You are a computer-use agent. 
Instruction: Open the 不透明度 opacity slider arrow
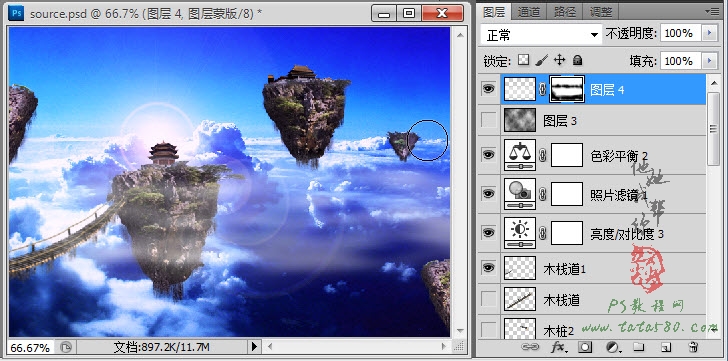pyautogui.click(x=709, y=33)
